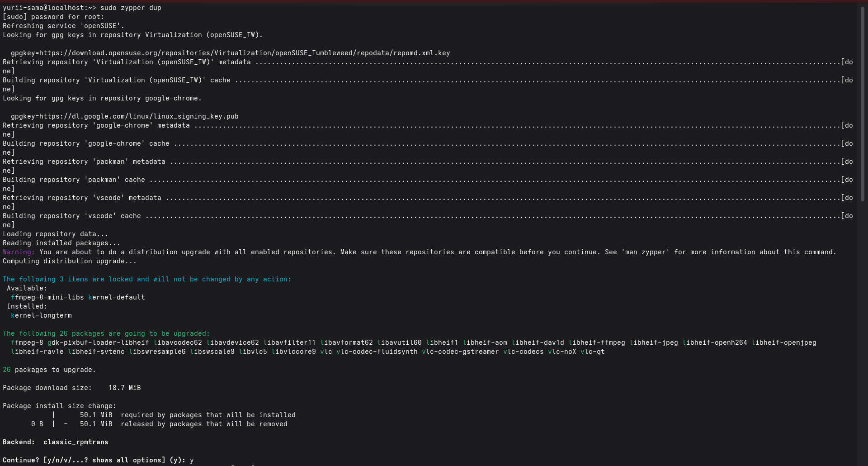
Task: Click the 'libheif-aom' package name
Action: click(x=485, y=342)
